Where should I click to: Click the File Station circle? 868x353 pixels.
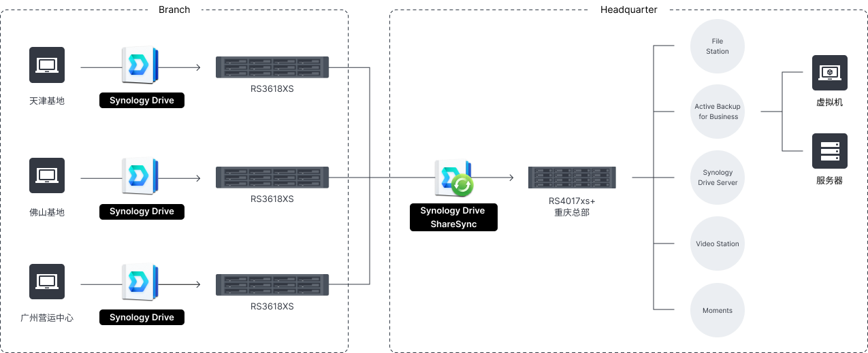pyautogui.click(x=718, y=46)
